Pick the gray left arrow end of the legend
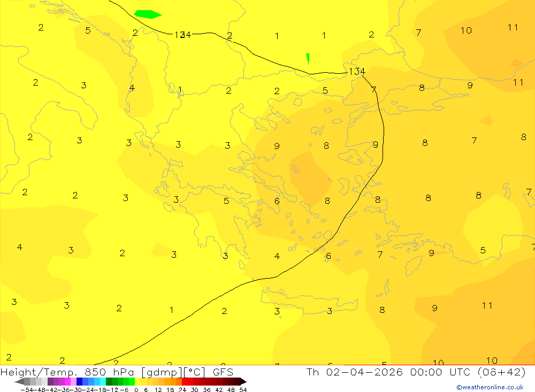 click(x=19, y=382)
